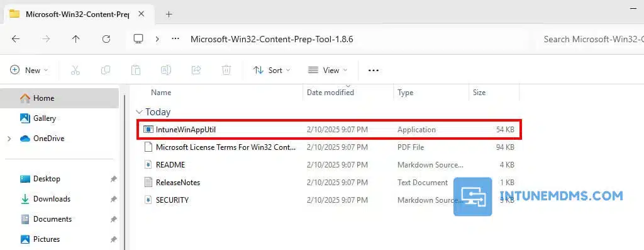Click the Microsoft License Terms PDF file icon
The width and height of the screenshot is (644, 250).
coord(148,147)
